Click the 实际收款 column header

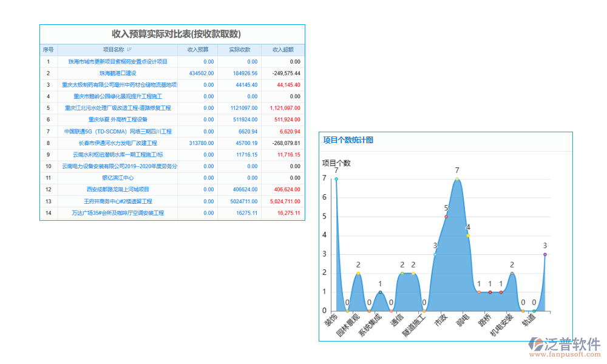240,50
